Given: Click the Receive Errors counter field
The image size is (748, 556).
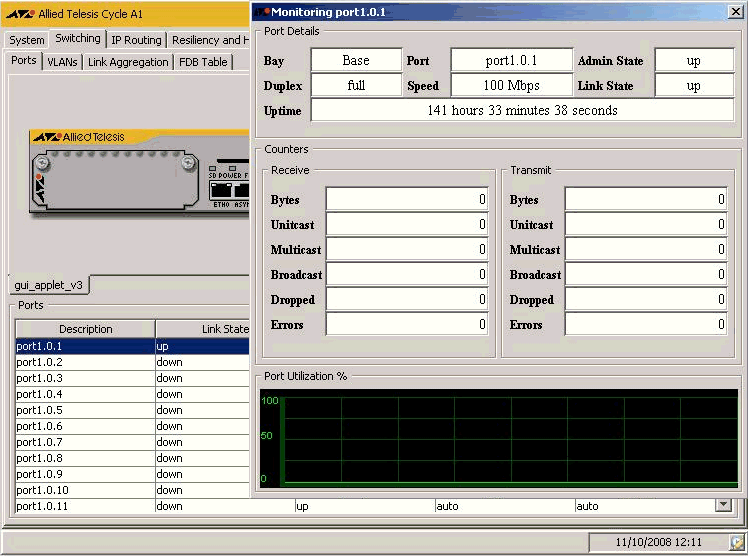Looking at the screenshot, I should [407, 324].
